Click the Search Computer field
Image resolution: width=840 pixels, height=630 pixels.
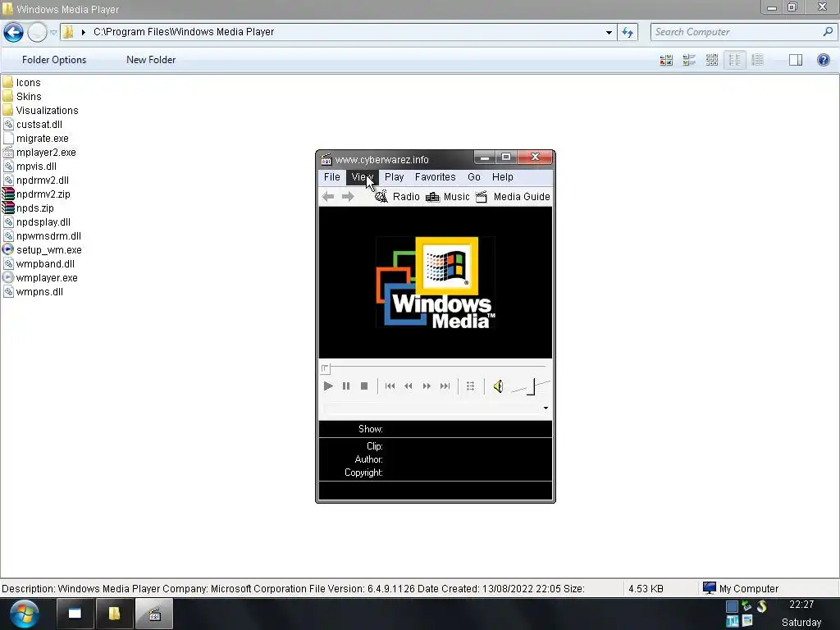coord(743,32)
